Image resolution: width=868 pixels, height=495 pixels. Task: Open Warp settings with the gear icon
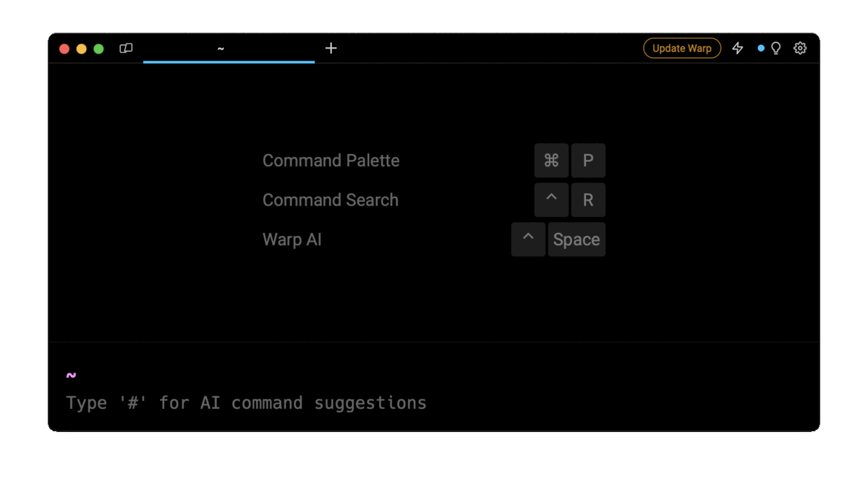(799, 48)
